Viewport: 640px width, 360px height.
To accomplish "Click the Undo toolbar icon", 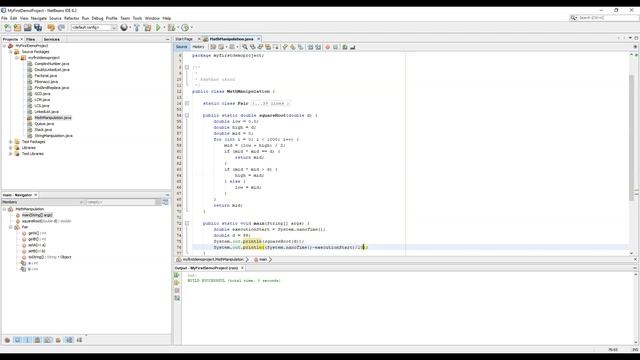I will click(51, 28).
